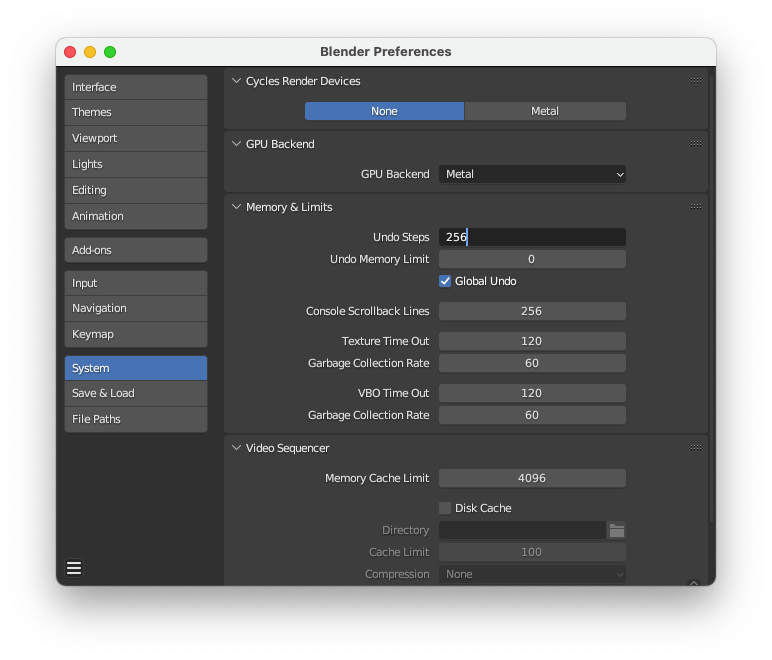
Task: Open the Animation preferences tab
Action: 136,216
